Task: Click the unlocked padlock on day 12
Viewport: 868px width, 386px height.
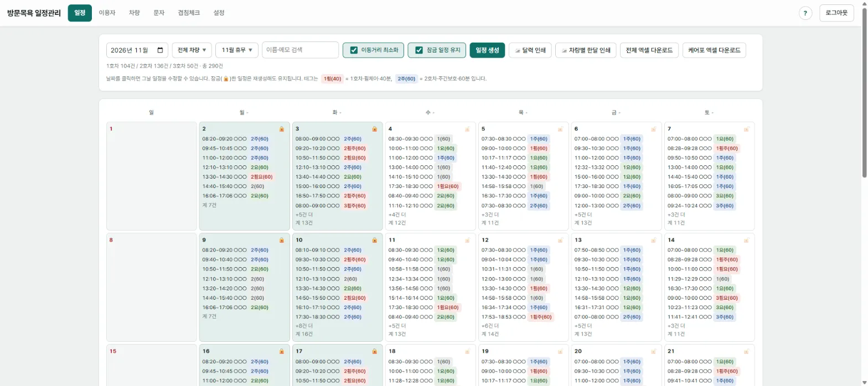Action: click(x=560, y=240)
